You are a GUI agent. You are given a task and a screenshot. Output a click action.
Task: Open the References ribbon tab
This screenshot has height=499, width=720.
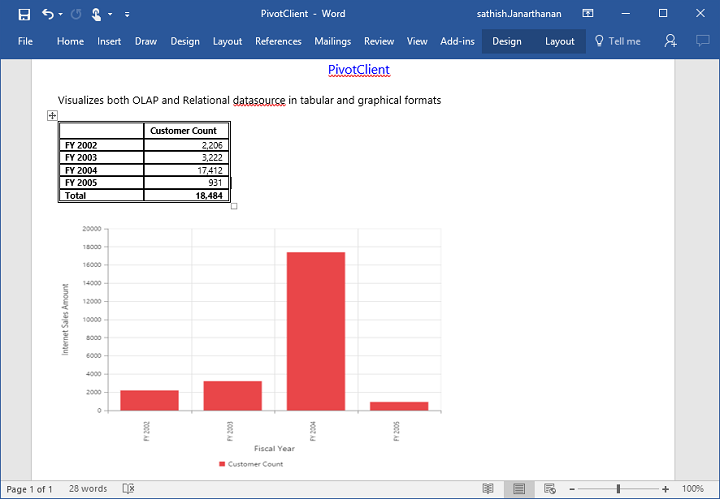(278, 41)
